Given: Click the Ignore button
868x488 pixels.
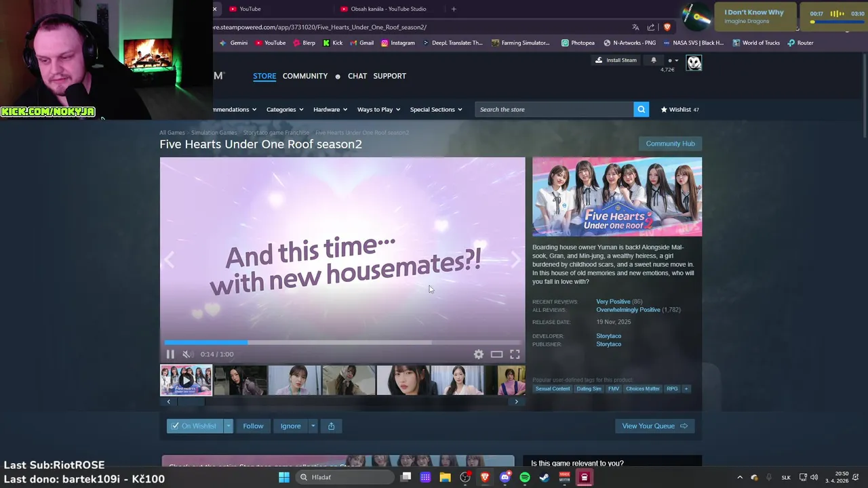Looking at the screenshot, I should click(x=290, y=426).
